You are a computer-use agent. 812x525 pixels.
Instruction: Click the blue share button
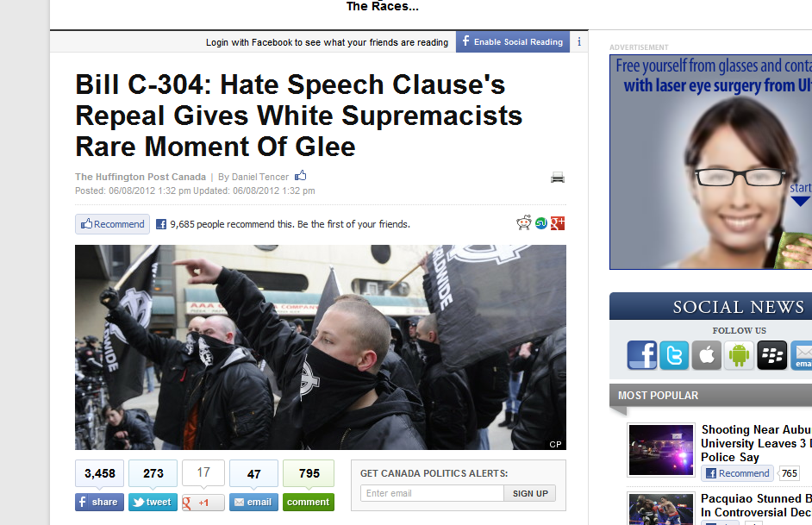click(x=99, y=503)
